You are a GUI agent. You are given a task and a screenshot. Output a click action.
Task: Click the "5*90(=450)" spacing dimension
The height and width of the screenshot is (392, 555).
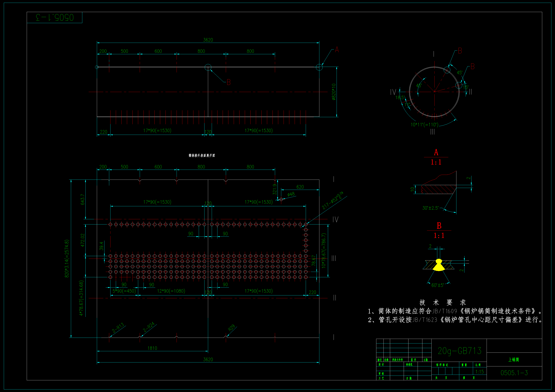[x=124, y=291]
